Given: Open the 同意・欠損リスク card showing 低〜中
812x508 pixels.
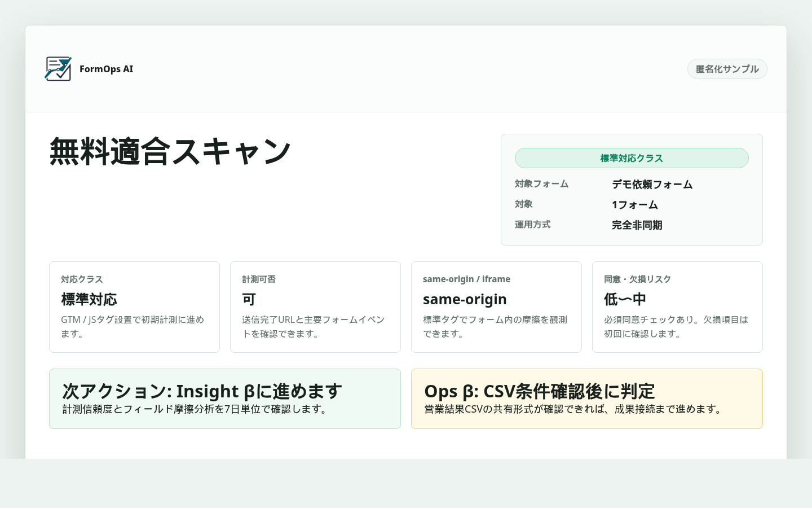Looking at the screenshot, I should pyautogui.click(x=677, y=306).
